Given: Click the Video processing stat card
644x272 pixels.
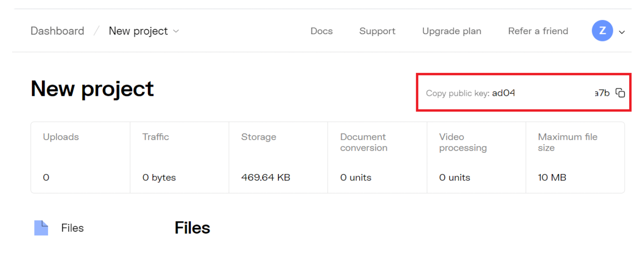Looking at the screenshot, I should click(x=476, y=157).
